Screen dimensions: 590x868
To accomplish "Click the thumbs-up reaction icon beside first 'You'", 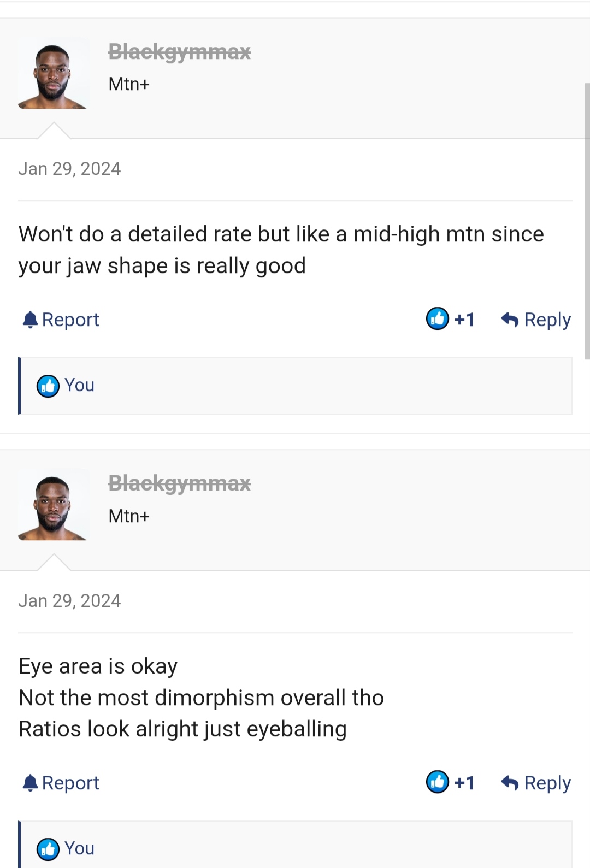I will [48, 386].
